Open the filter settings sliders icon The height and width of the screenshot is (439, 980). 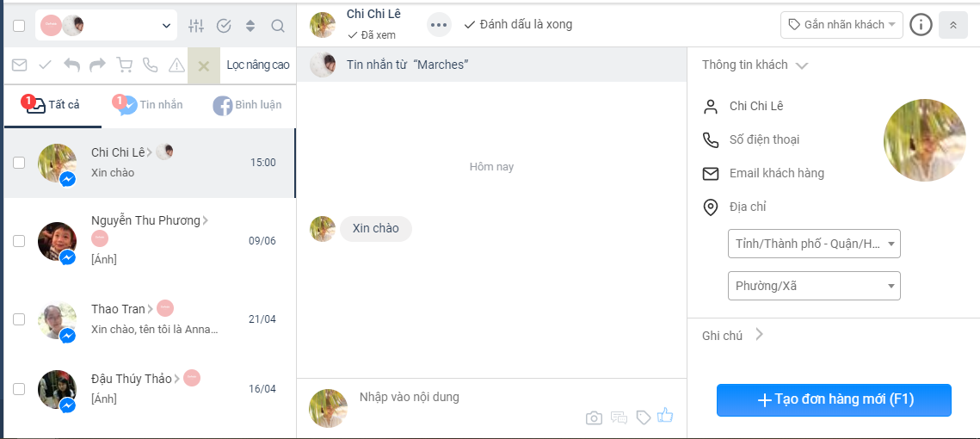pyautogui.click(x=196, y=26)
